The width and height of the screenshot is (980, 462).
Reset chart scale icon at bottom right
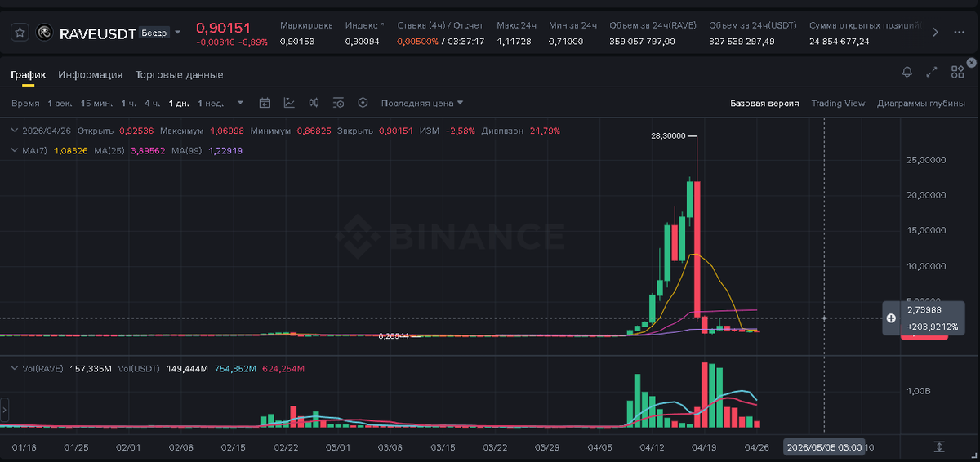coord(939,447)
